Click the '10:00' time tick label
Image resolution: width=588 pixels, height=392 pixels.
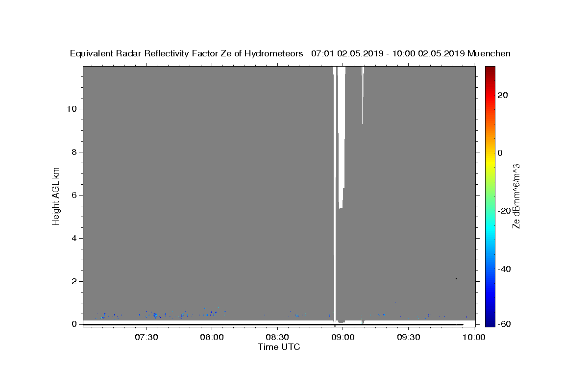(x=474, y=337)
